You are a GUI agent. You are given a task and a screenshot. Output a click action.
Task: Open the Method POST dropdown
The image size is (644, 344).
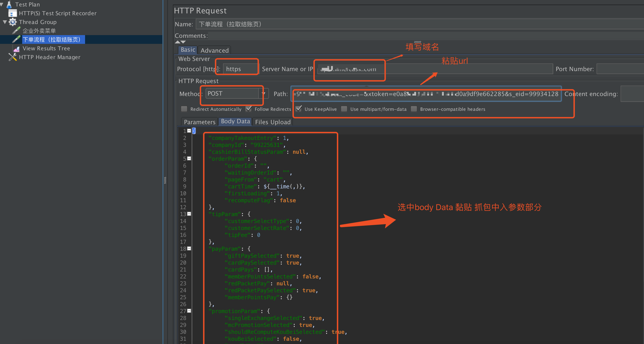264,94
